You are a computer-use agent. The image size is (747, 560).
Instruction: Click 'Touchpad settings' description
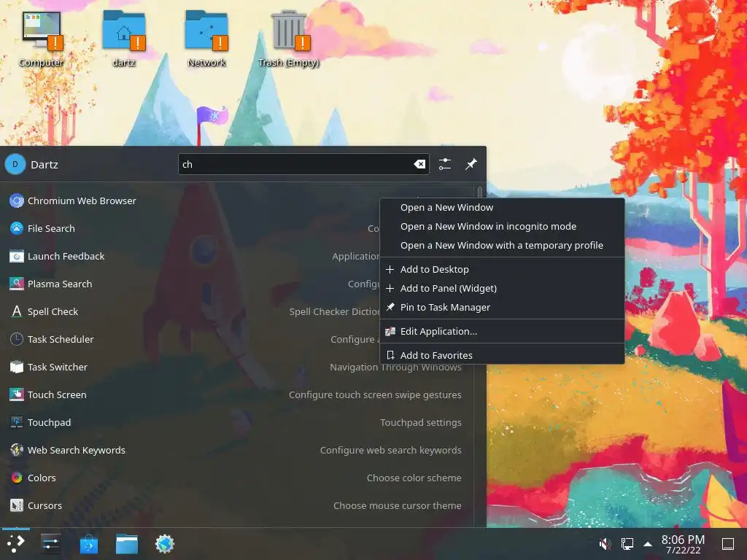click(x=421, y=422)
